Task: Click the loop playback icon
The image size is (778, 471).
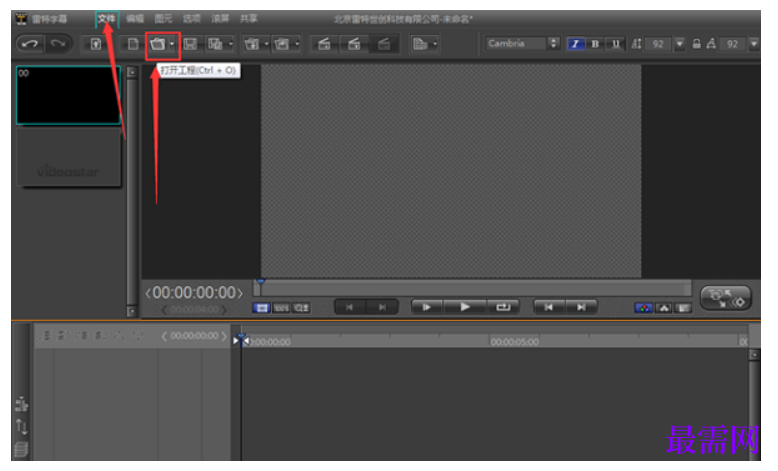Action: tap(503, 307)
